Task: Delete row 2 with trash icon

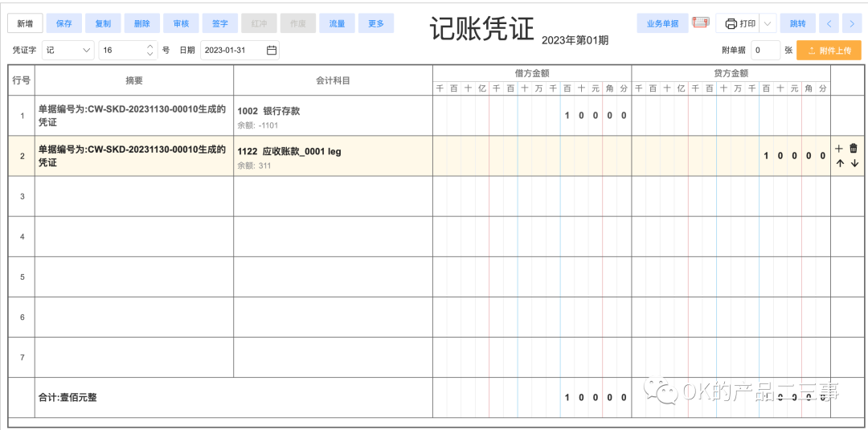Action: click(x=854, y=149)
